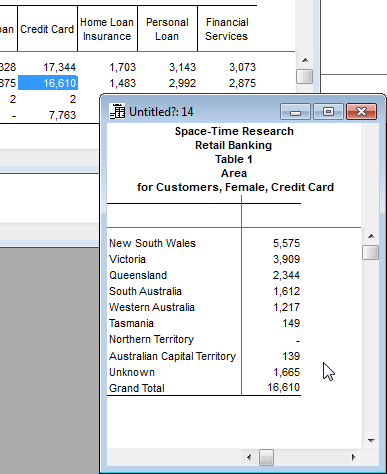Image resolution: width=387 pixels, height=474 pixels.
Task: Select the Queensland value 2,344
Action: pyautogui.click(x=286, y=275)
